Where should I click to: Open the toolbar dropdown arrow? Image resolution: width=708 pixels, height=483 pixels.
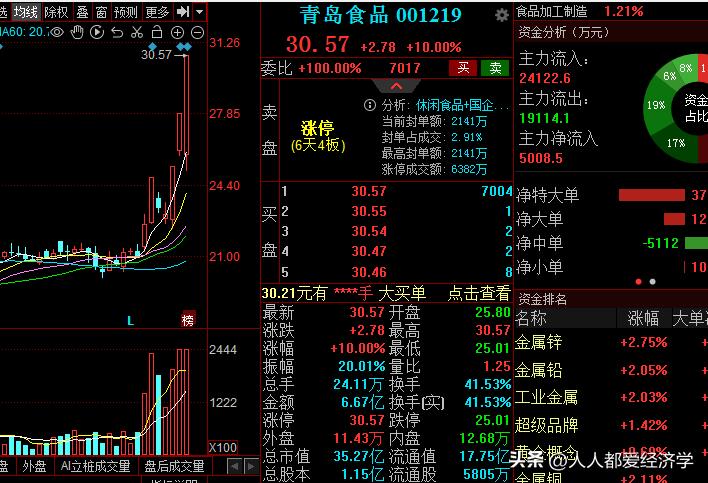(199, 11)
